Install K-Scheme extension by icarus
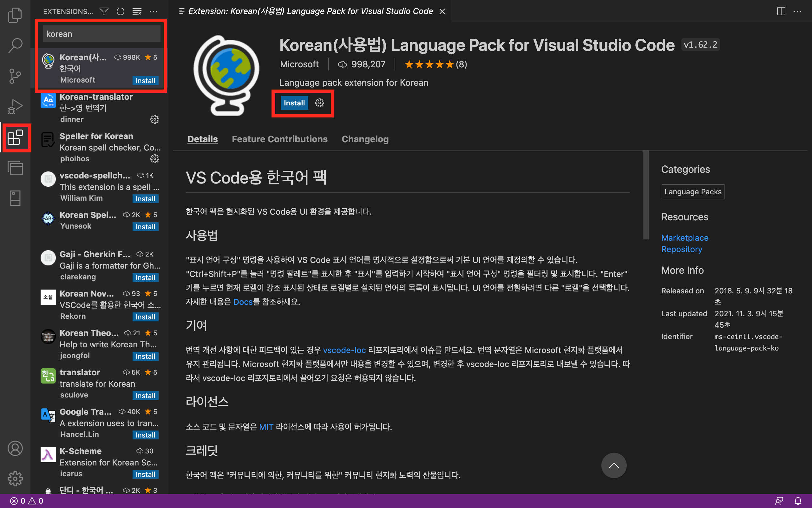This screenshot has height=508, width=812. coord(145,474)
